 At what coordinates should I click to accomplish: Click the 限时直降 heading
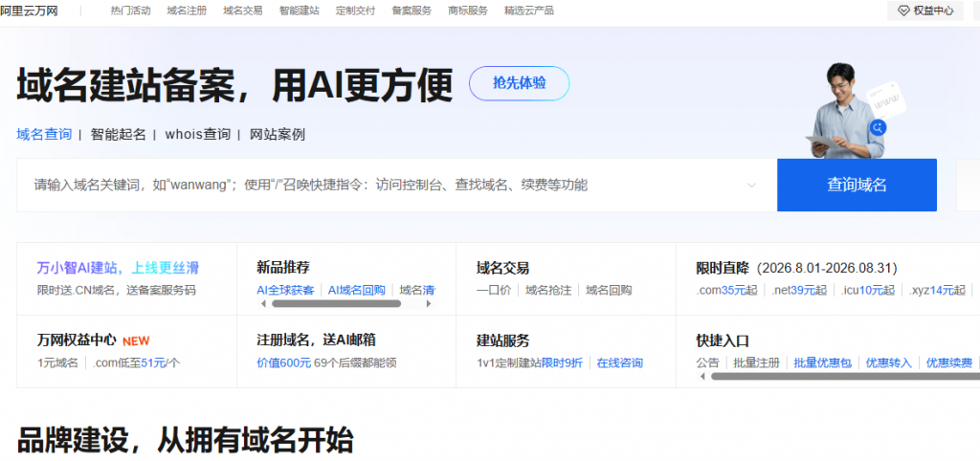coord(723,268)
